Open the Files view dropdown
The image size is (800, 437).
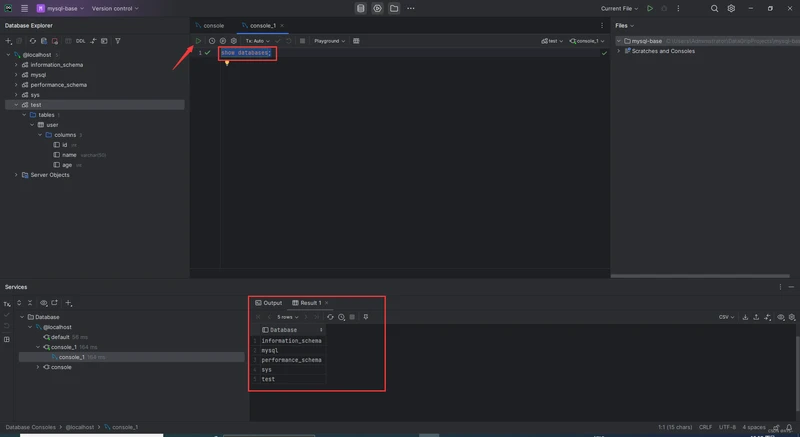click(x=624, y=25)
